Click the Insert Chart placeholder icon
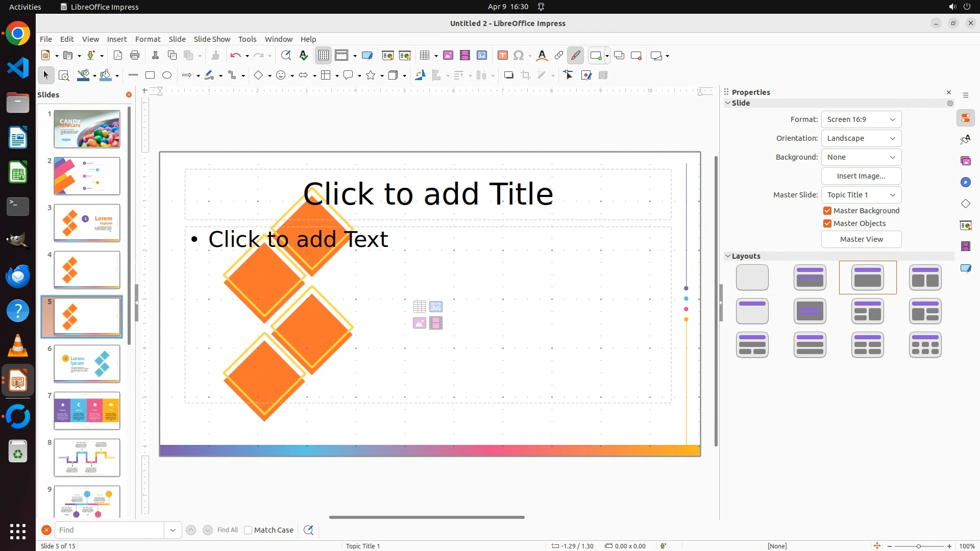This screenshot has height=551, width=980. (436, 307)
